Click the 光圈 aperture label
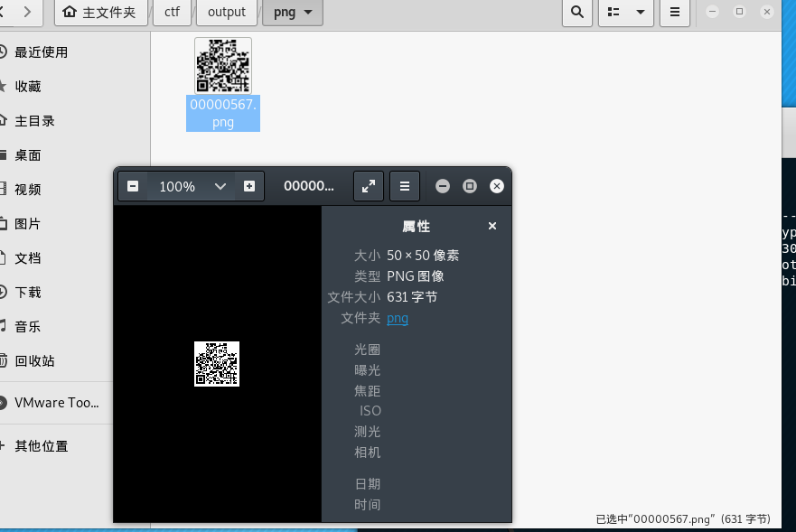This screenshot has height=532, width=796. pyautogui.click(x=367, y=350)
